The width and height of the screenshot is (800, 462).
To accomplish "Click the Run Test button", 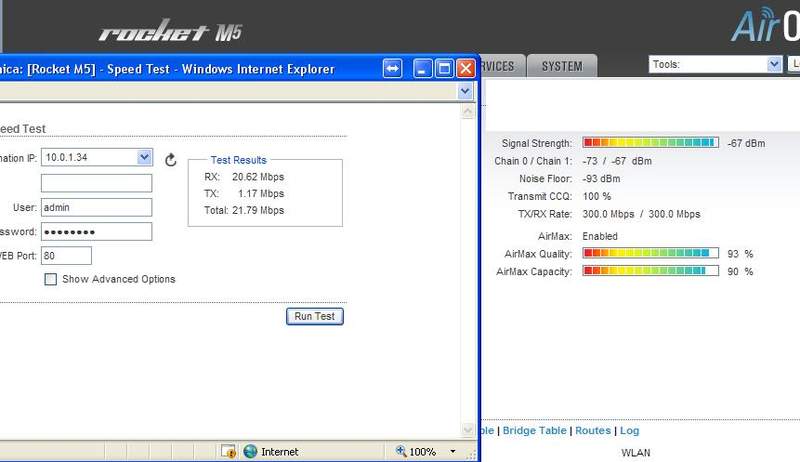I will tap(315, 316).
